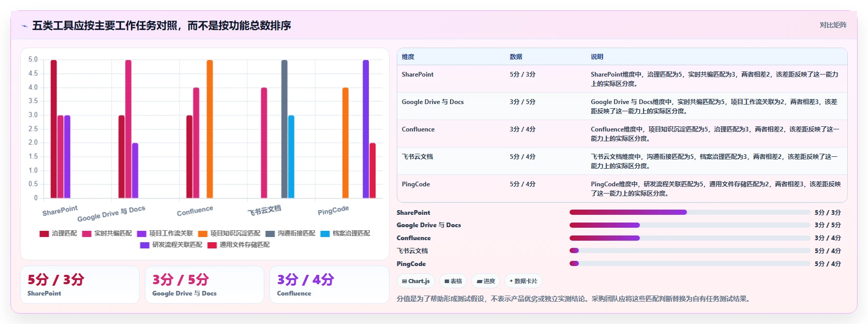Select the Google Drive 与 Docs table cell
The image size is (868, 324).
coord(432,102)
